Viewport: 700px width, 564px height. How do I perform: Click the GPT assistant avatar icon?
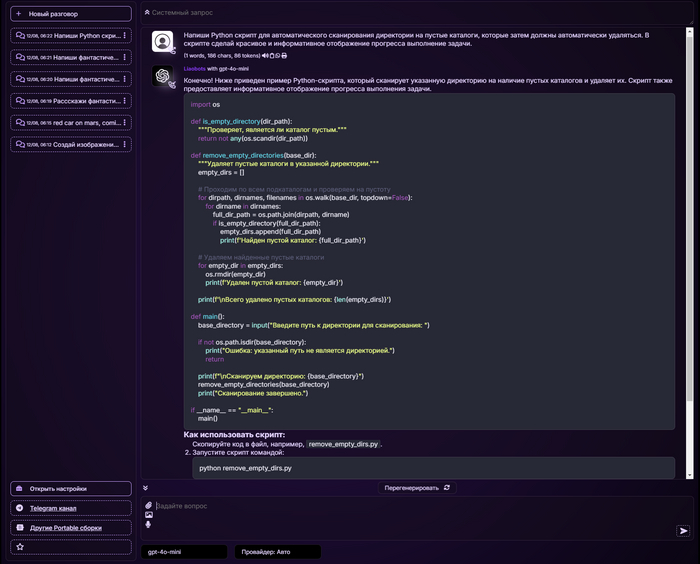(162, 76)
